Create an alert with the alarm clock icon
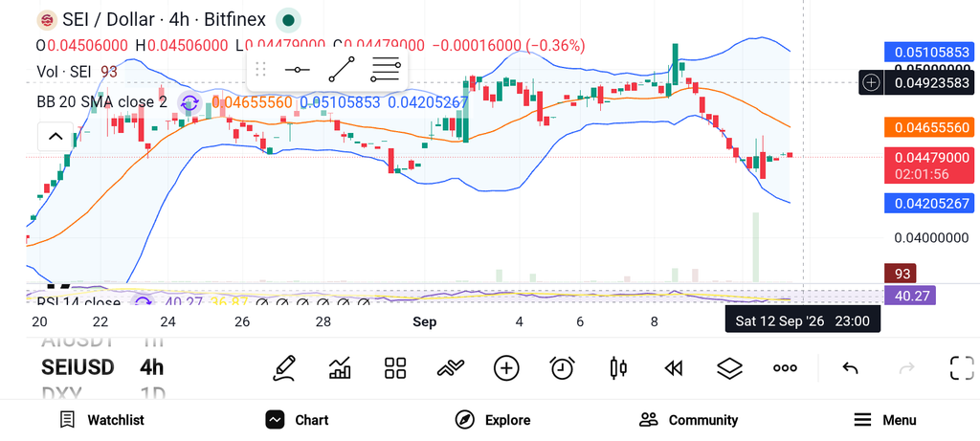This screenshot has height=441, width=980. click(562, 368)
